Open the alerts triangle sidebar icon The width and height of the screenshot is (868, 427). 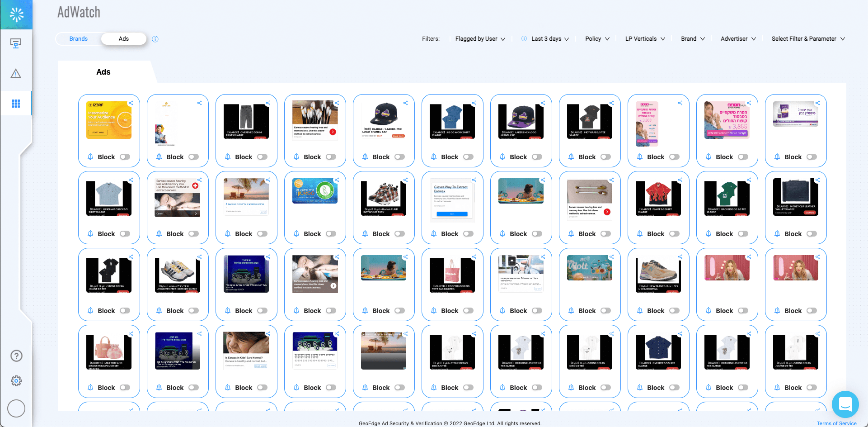[16, 73]
